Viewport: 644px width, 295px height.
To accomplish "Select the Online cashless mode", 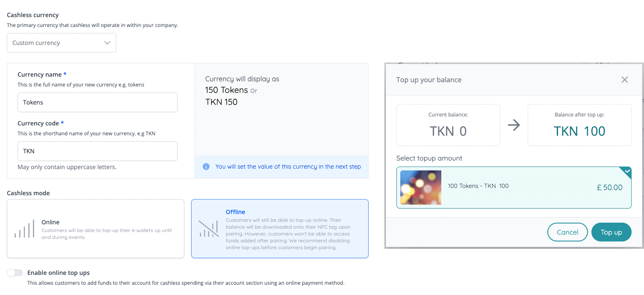I will click(x=95, y=229).
